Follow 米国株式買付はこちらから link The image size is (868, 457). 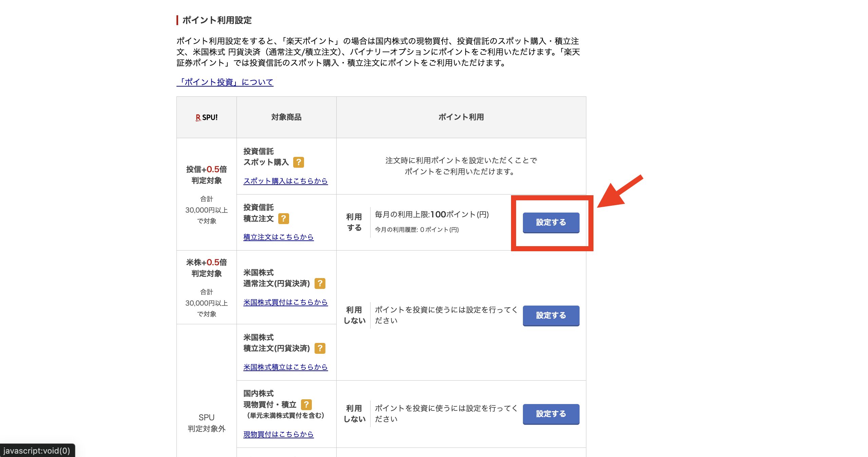pos(285,302)
